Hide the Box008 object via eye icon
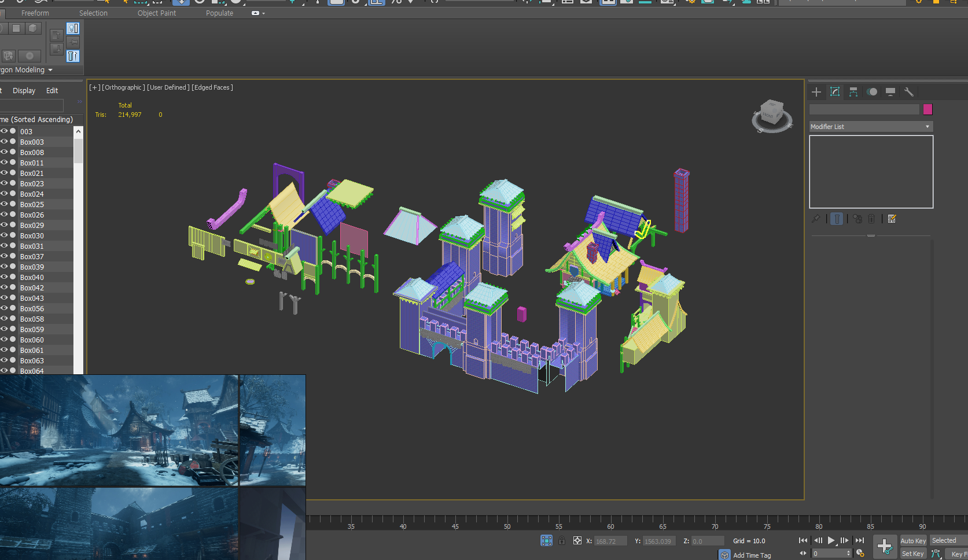This screenshot has width=968, height=560. 4,152
